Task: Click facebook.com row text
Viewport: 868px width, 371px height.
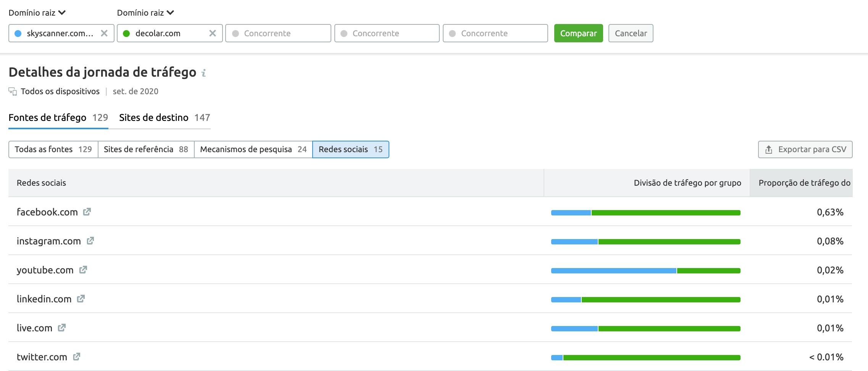Action: pyautogui.click(x=47, y=212)
